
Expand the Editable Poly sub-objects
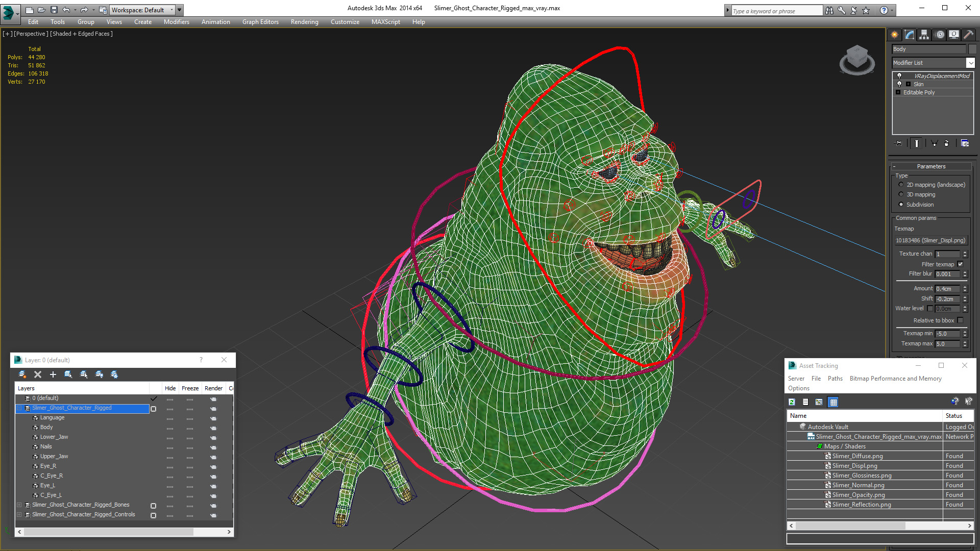898,92
